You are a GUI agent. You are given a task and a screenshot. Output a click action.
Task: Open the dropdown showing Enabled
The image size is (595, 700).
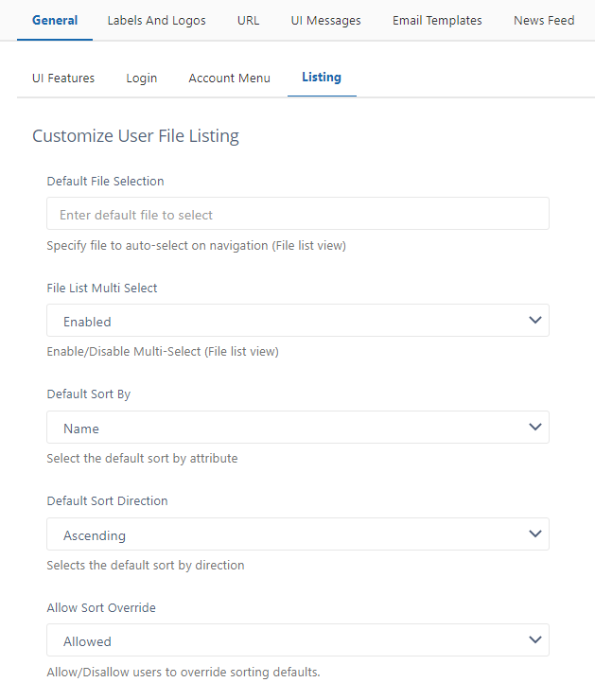click(284, 321)
